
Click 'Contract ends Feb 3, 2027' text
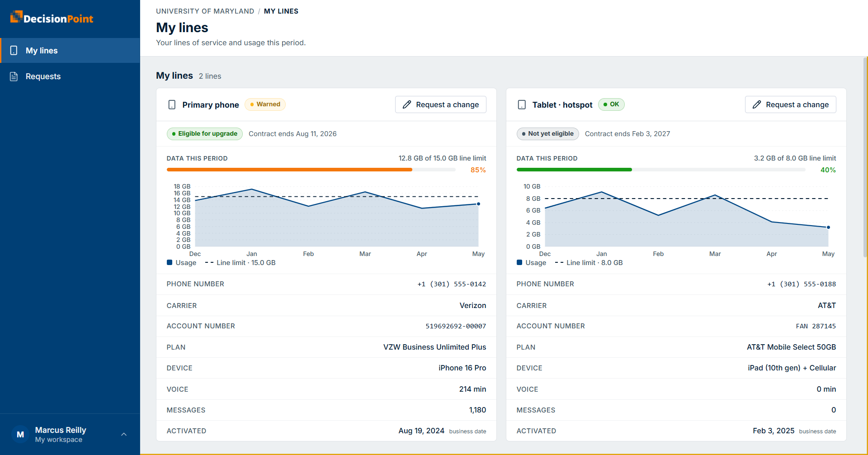click(627, 133)
